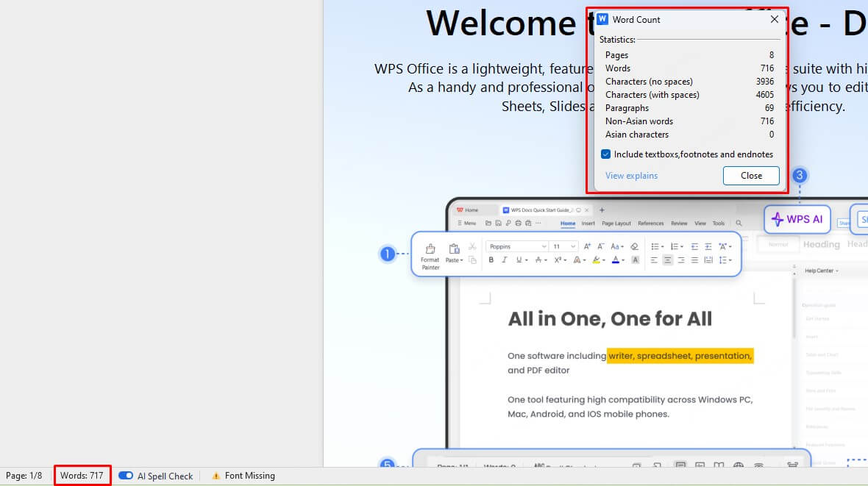Click the Page: 1/8 status bar indicator
The width and height of the screenshot is (868, 486).
(x=24, y=476)
